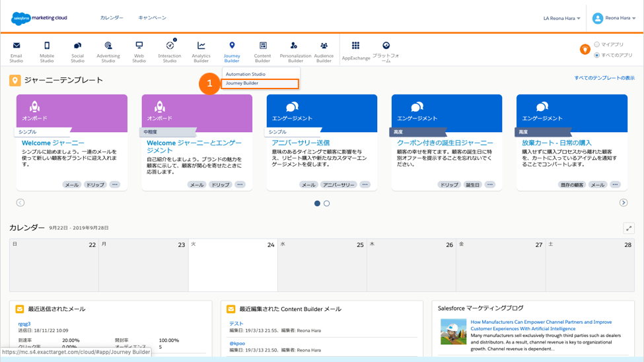The image size is (644, 362).
Task: Open すべてのテンプレートの表示 link
Action: click(x=604, y=78)
